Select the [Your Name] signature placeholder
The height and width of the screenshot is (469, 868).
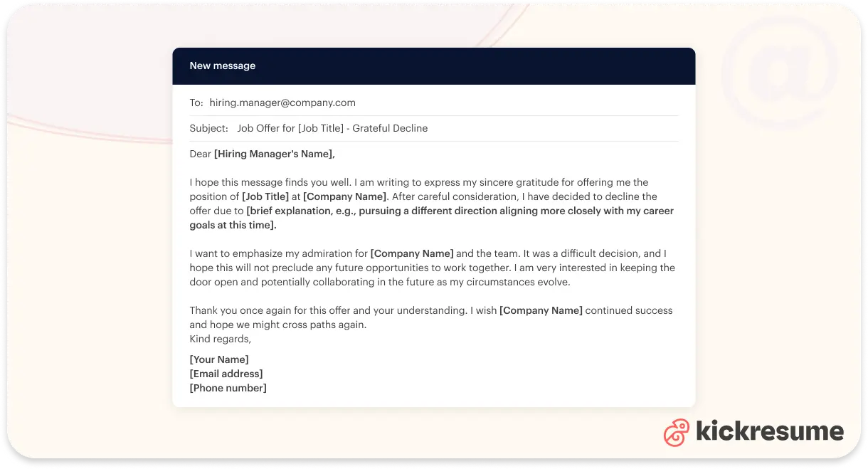click(x=219, y=359)
